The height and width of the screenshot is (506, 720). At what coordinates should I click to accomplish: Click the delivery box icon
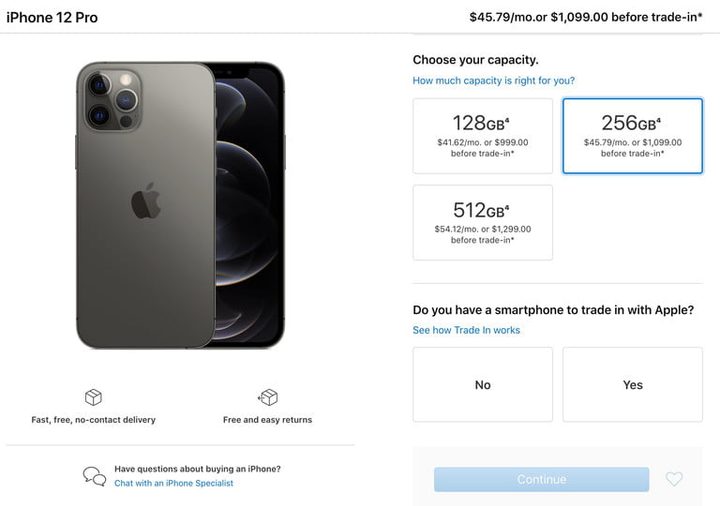click(x=93, y=397)
